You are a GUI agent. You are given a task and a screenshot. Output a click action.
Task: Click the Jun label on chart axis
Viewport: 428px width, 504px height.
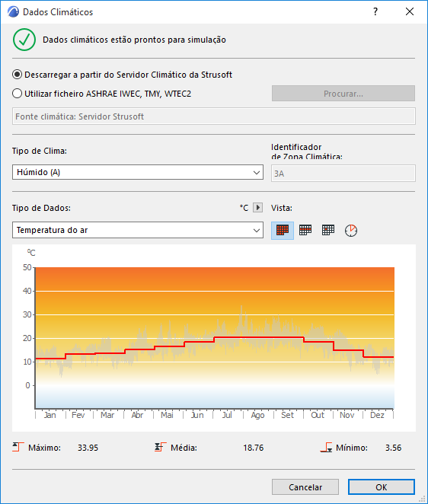(x=197, y=415)
